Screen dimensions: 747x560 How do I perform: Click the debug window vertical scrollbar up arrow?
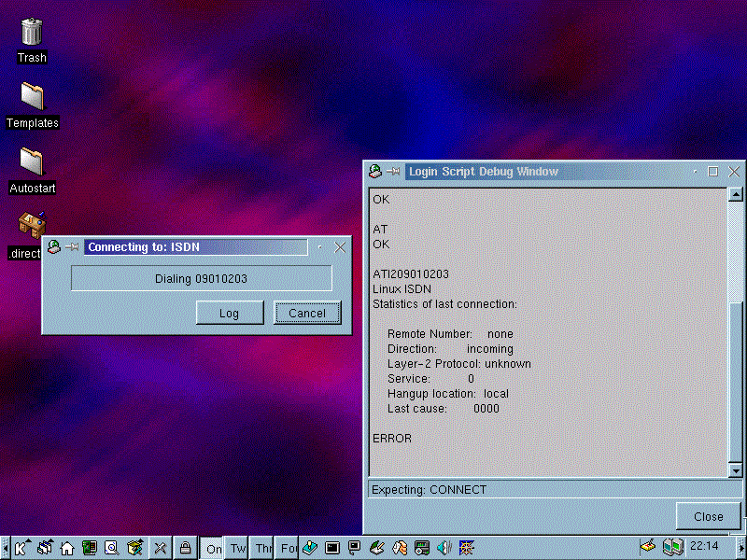pos(736,194)
